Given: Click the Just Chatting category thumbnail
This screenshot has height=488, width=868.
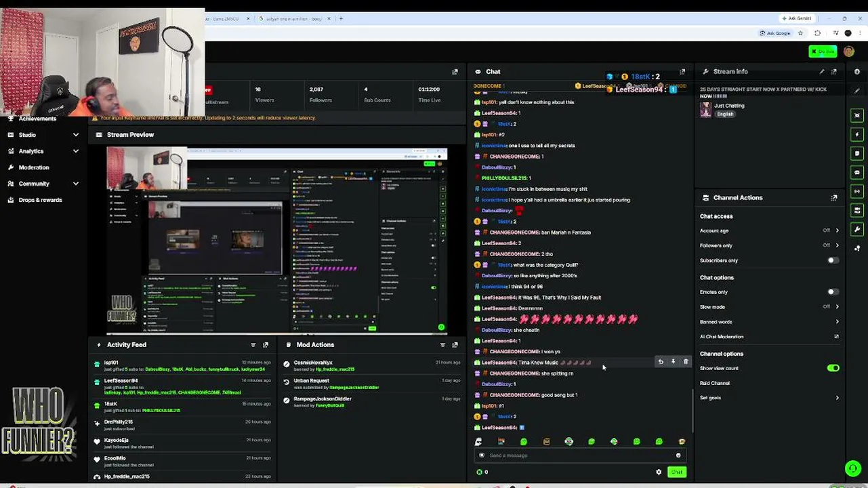Looking at the screenshot, I should (x=705, y=110).
